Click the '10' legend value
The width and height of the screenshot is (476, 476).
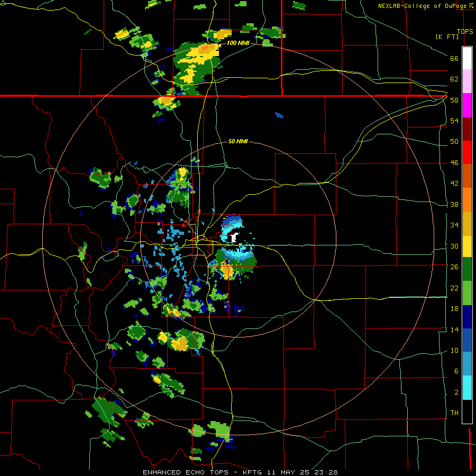coord(454,350)
